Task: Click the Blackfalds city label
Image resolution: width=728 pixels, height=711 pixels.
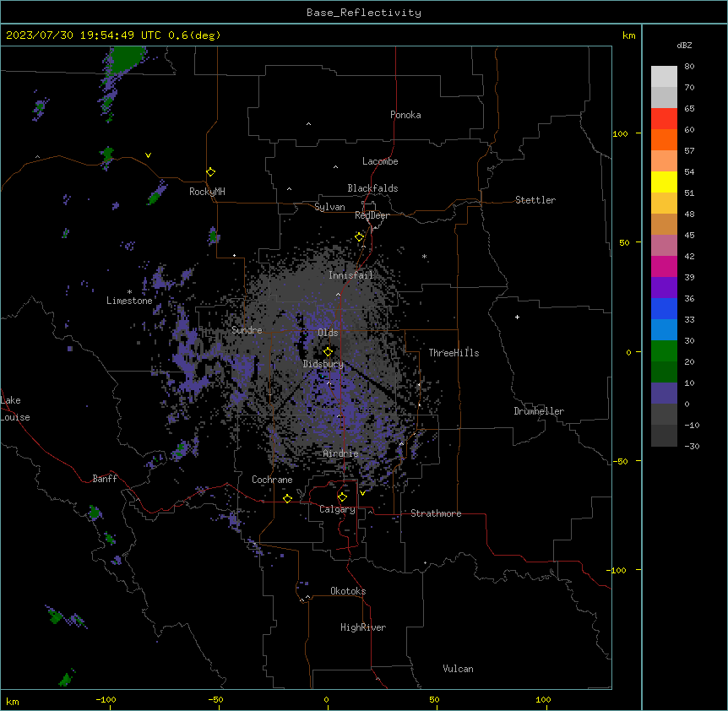Action: 372,188
